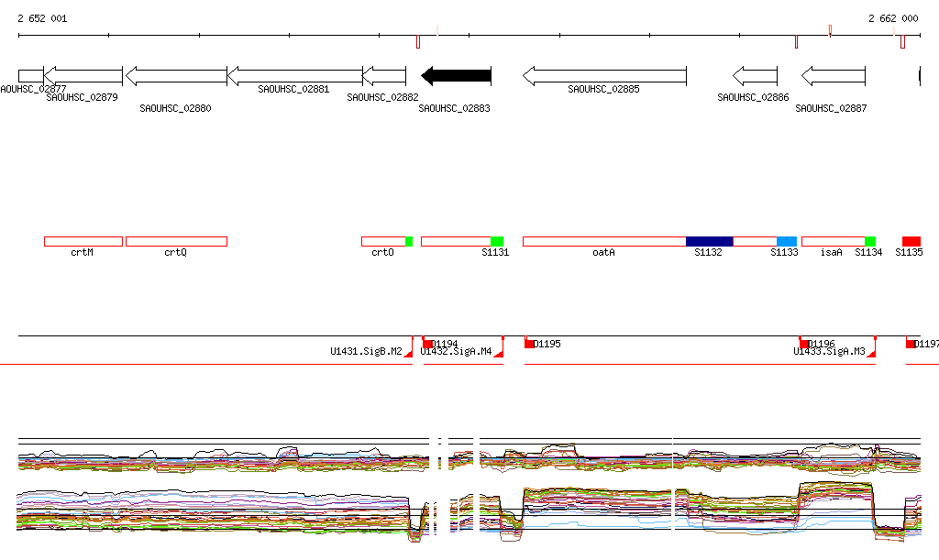Screen dimensions: 939x560
Task: Select the red ruler marker below the ruler above SAOUHSC_02887
Action: tap(797, 42)
